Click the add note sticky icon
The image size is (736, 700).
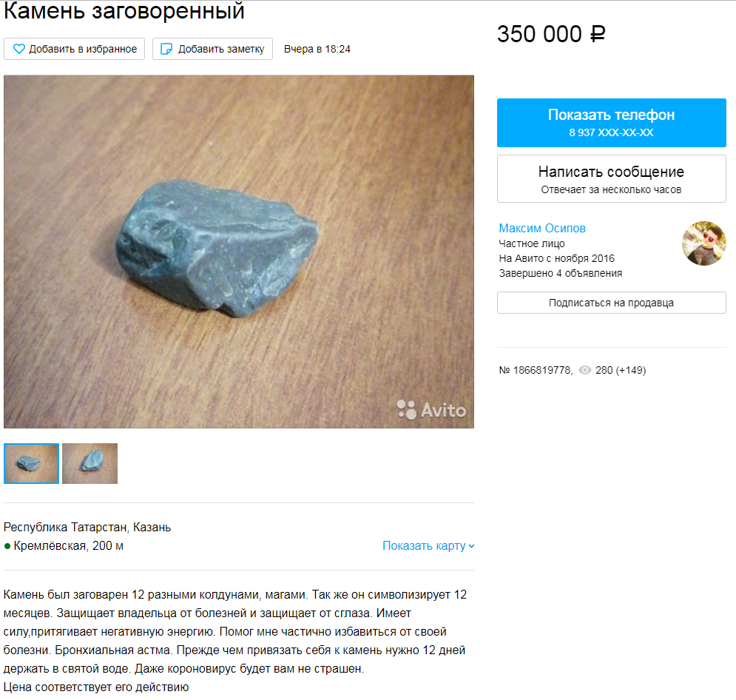[166, 49]
